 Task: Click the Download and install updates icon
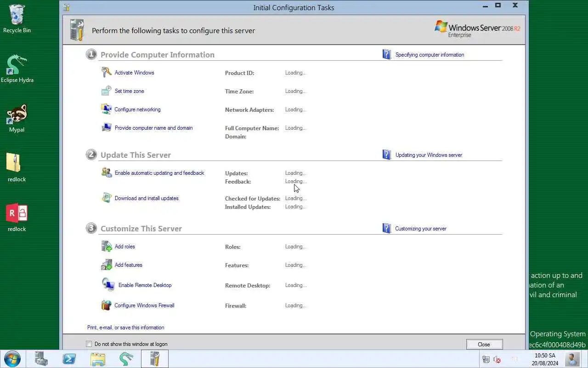107,198
